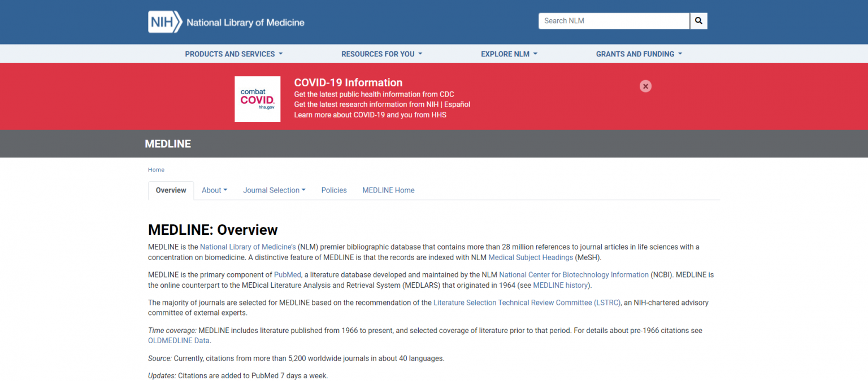Click inside the Search NLM field
The width and height of the screenshot is (868, 381).
pyautogui.click(x=613, y=21)
